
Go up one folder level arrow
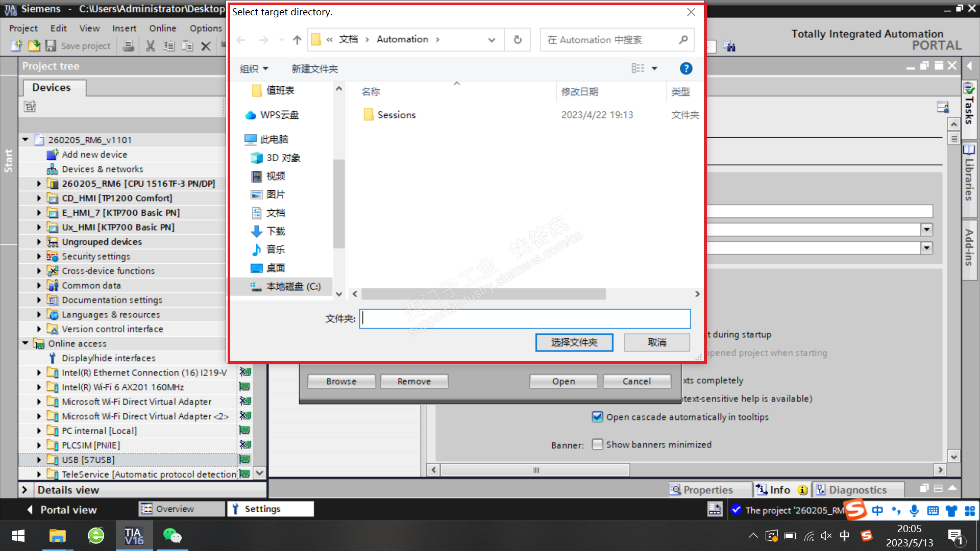coord(297,40)
